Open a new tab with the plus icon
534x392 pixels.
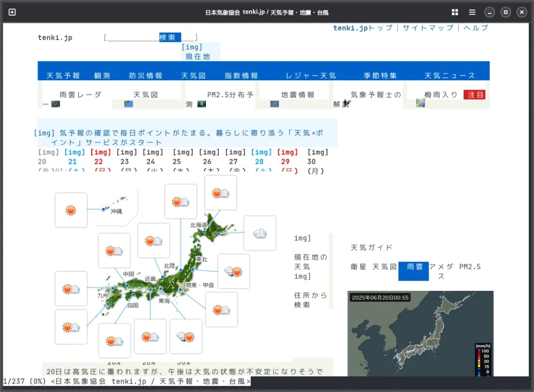tap(12, 13)
